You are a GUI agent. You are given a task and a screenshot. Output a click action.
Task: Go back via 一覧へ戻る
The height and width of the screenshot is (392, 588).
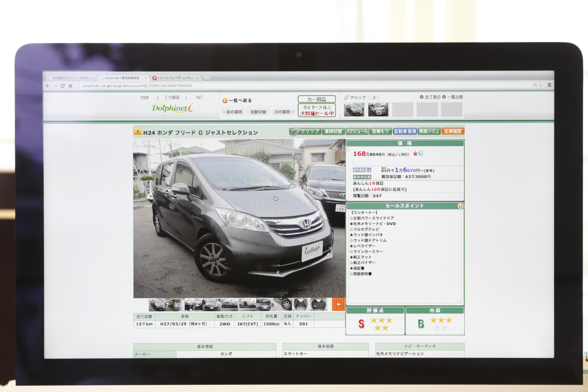(237, 101)
